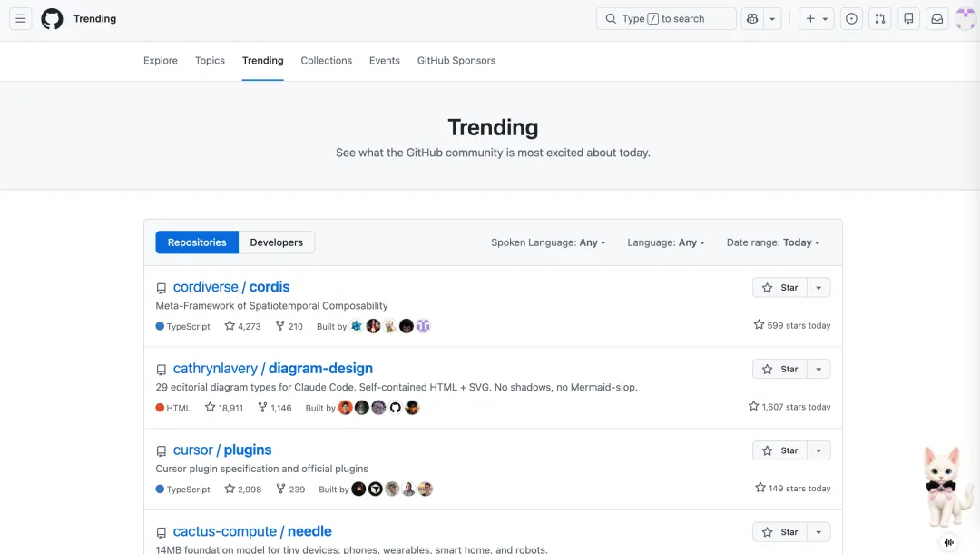The width and height of the screenshot is (980, 554).
Task: Star the cathrynlavery / diagram-design repository
Action: click(x=780, y=369)
